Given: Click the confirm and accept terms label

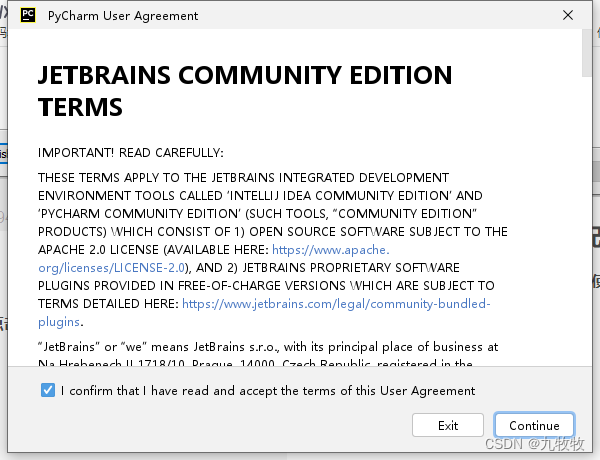Looking at the screenshot, I should (268, 391).
